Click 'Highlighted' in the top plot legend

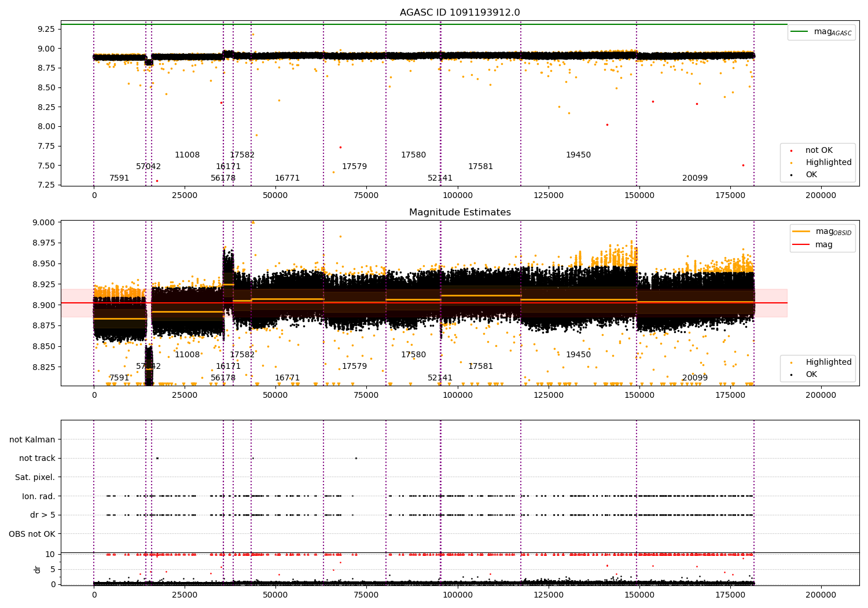(x=829, y=162)
